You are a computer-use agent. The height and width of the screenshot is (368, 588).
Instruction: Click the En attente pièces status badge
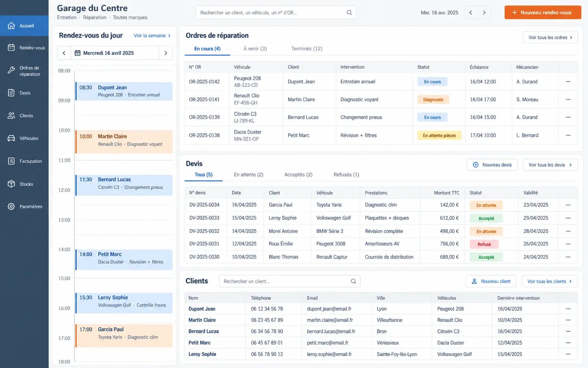[x=439, y=135]
